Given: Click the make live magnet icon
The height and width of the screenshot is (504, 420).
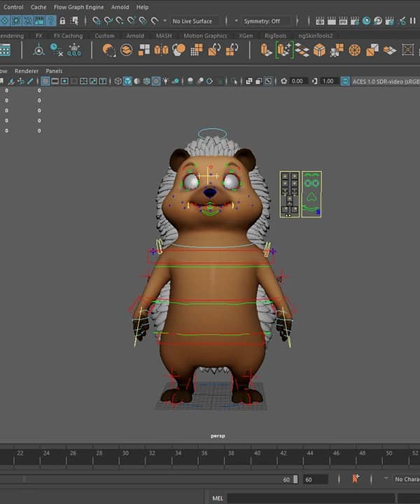Looking at the screenshot, I should (x=155, y=21).
